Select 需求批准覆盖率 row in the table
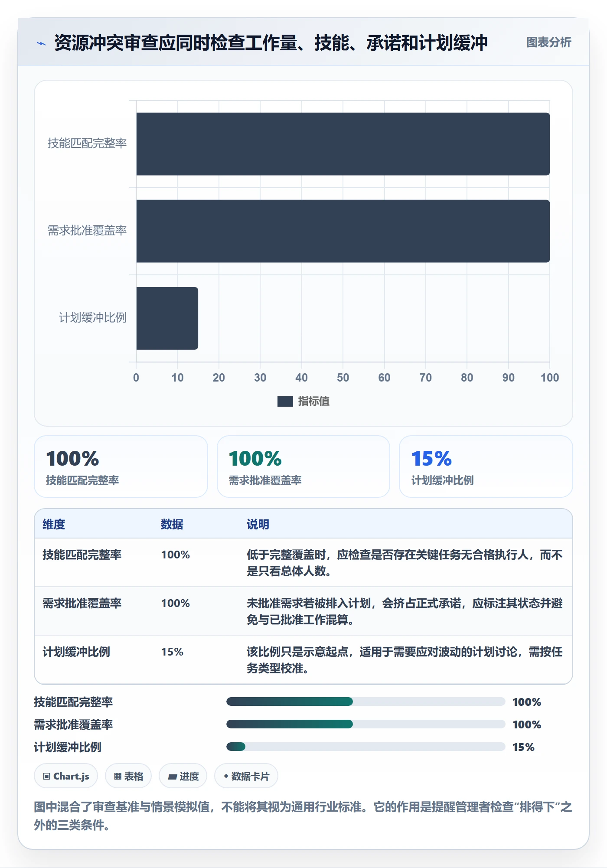This screenshot has height=868, width=607. click(303, 611)
